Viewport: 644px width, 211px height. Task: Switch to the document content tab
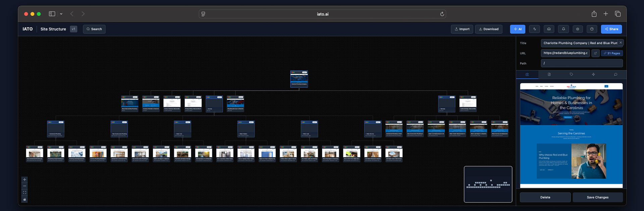[549, 74]
